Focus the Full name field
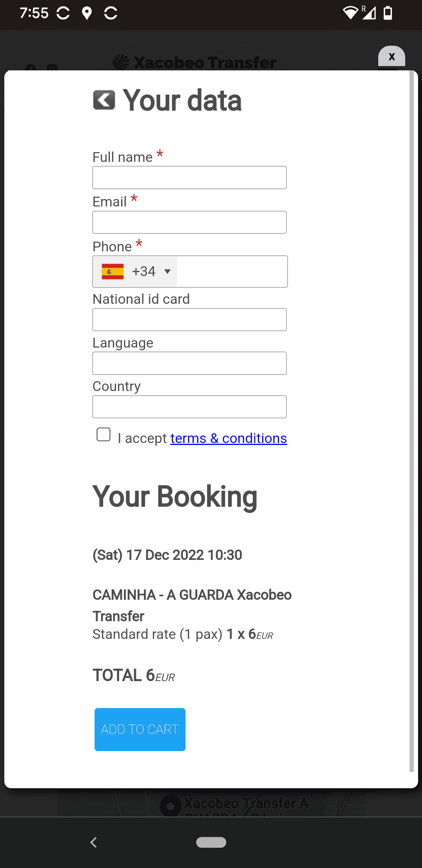This screenshot has height=868, width=422. click(x=190, y=178)
